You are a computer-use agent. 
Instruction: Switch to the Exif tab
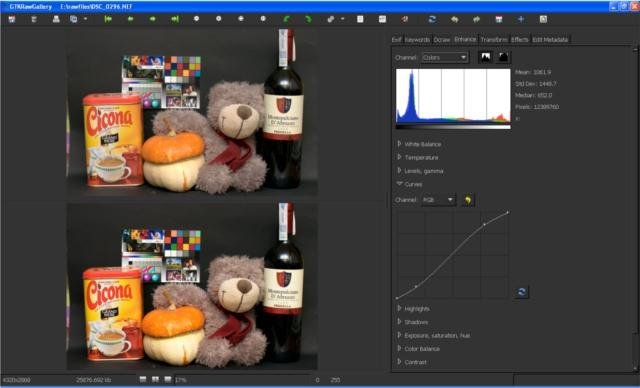[x=396, y=40]
